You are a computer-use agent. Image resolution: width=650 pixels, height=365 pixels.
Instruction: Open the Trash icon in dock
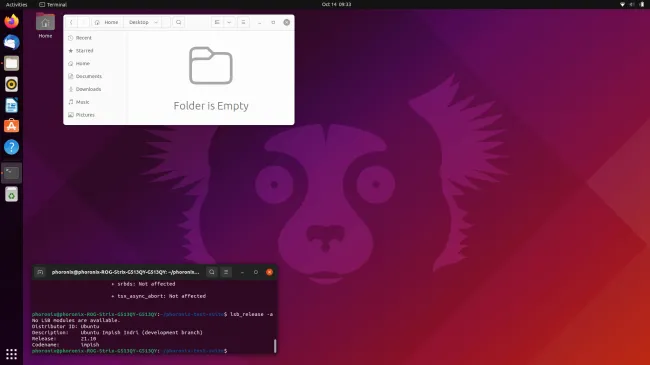coord(12,194)
